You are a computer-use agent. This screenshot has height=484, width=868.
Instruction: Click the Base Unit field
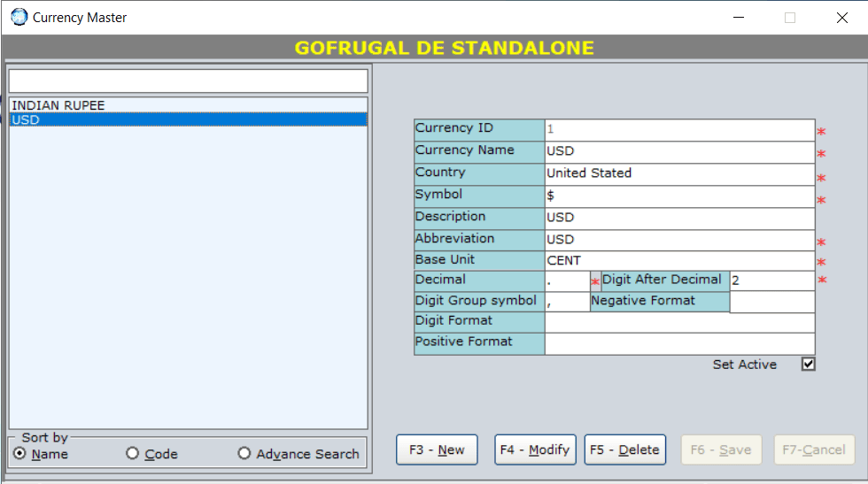[x=678, y=261]
